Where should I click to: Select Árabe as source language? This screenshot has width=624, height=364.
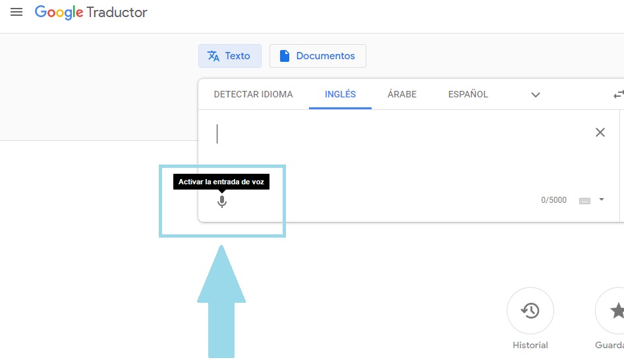(x=402, y=95)
